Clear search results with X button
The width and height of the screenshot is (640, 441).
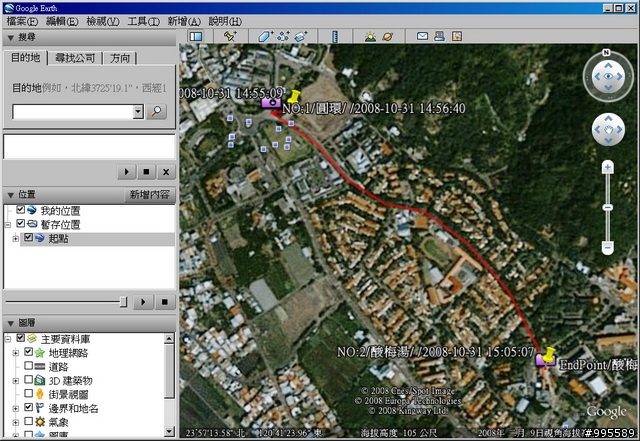coord(166,172)
